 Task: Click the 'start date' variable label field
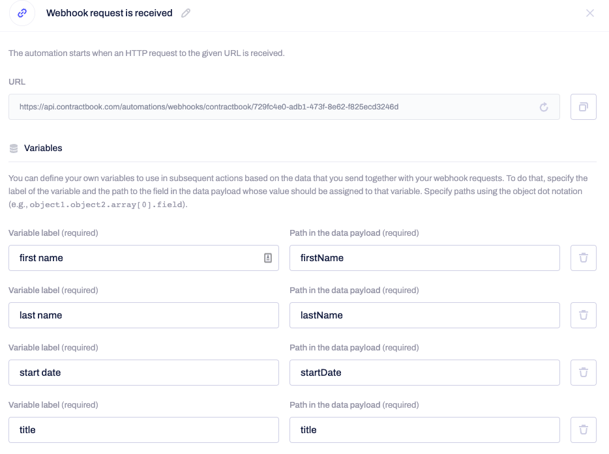(x=143, y=372)
